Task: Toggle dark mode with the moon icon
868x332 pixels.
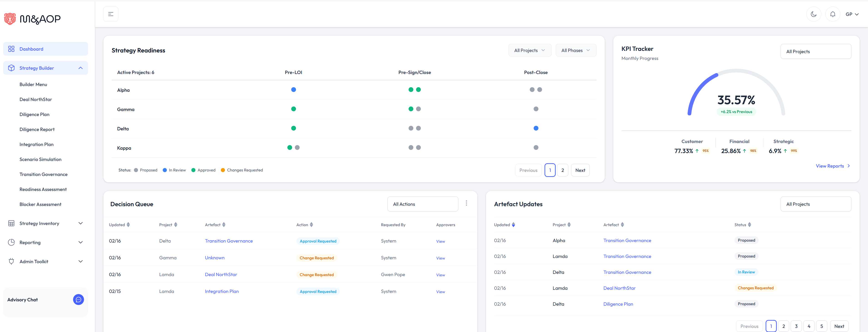Action: 814,14
